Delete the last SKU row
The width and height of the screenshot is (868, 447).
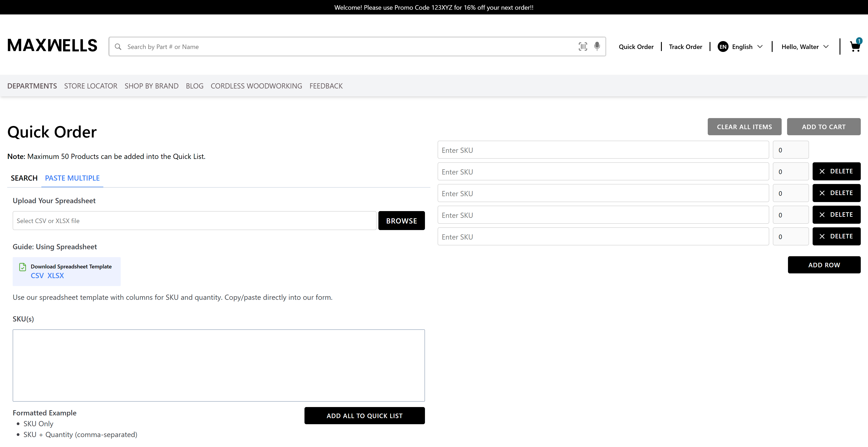836,236
